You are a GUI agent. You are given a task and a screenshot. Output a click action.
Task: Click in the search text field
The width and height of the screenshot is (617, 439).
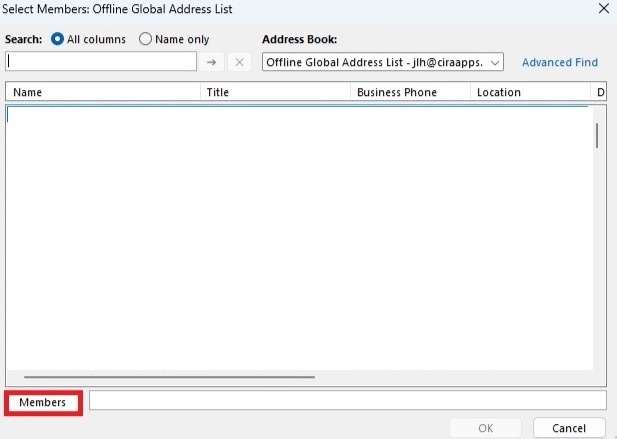click(101, 62)
